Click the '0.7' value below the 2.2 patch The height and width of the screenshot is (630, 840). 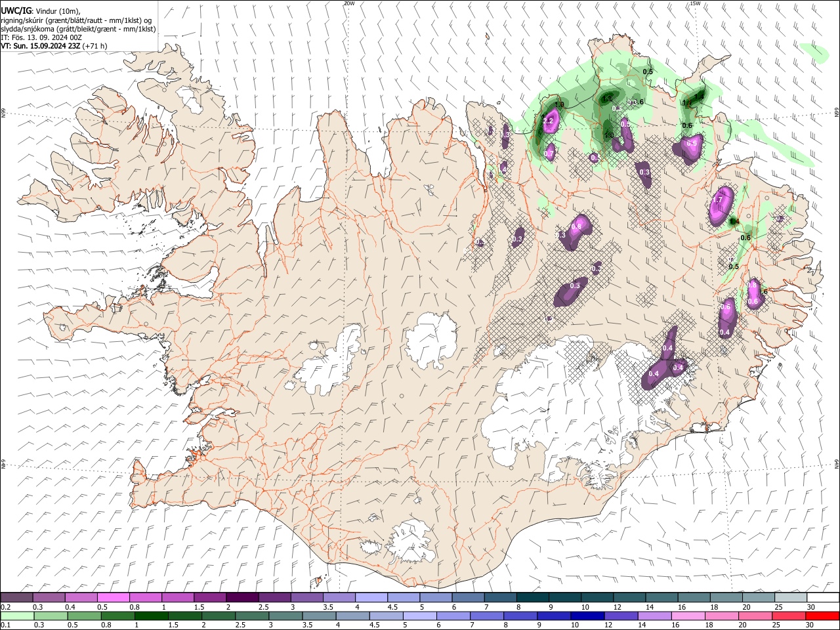[550, 154]
